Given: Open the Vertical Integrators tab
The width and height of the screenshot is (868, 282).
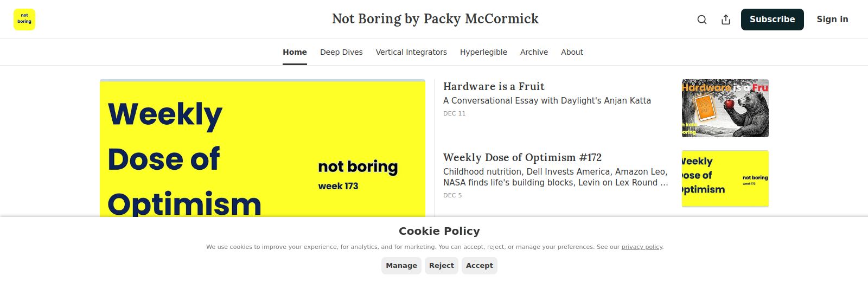Looking at the screenshot, I should tap(411, 52).
